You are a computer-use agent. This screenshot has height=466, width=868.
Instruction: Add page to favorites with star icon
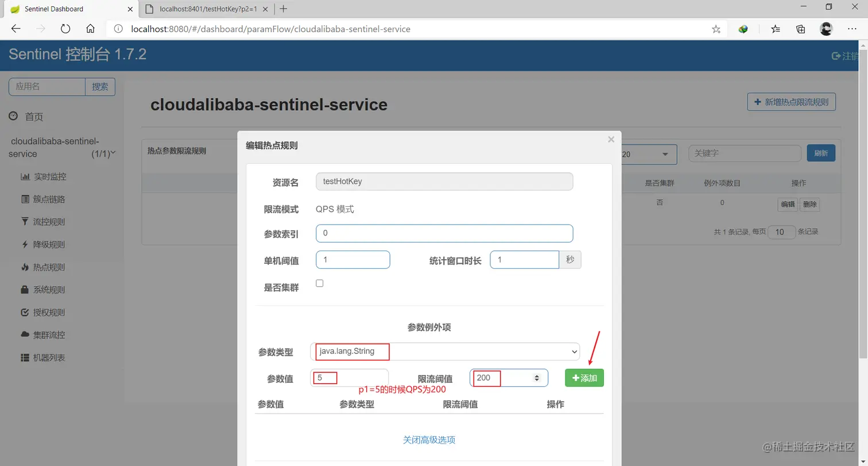tap(716, 29)
